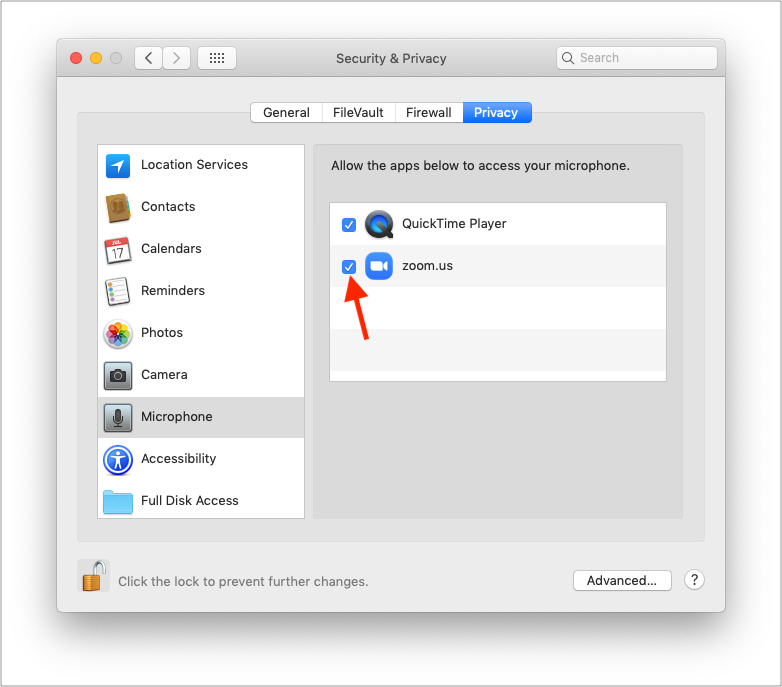Click the Calendars icon in sidebar
The width and height of the screenshot is (782, 687).
(118, 250)
